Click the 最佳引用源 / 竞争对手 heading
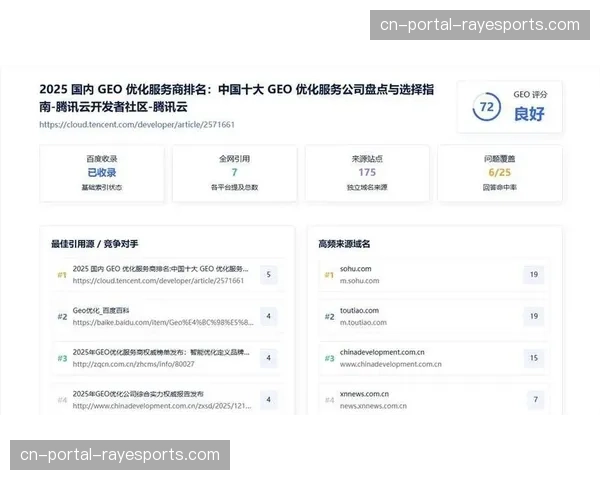 [95, 244]
